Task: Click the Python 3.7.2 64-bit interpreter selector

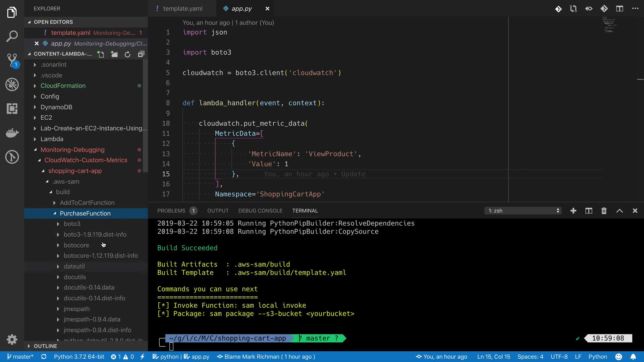Action: (79, 357)
